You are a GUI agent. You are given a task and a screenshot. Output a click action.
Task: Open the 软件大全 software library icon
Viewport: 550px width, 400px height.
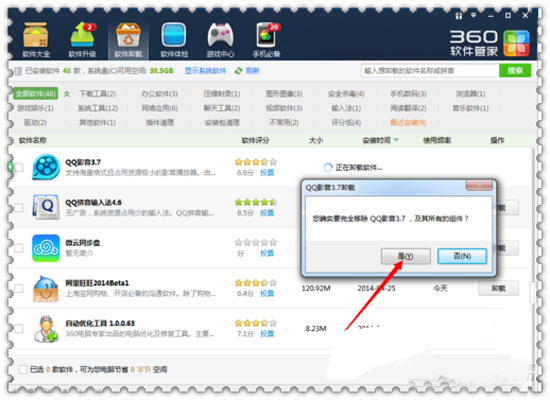36,35
